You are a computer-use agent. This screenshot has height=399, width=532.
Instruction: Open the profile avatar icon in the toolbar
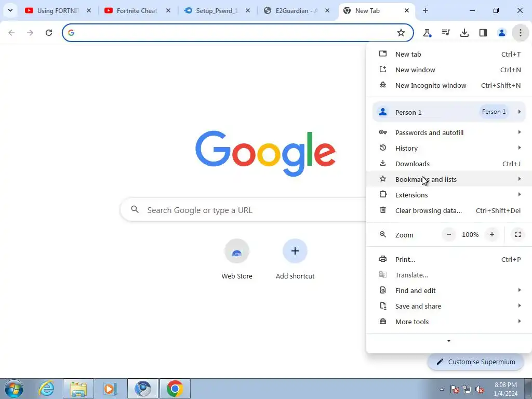click(502, 33)
